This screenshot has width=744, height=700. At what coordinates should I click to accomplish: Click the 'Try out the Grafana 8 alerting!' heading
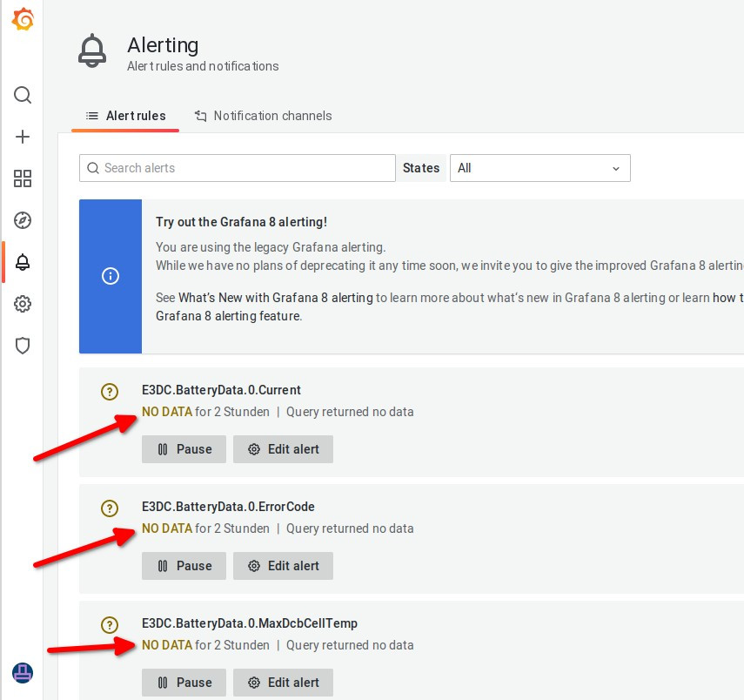tap(241, 222)
